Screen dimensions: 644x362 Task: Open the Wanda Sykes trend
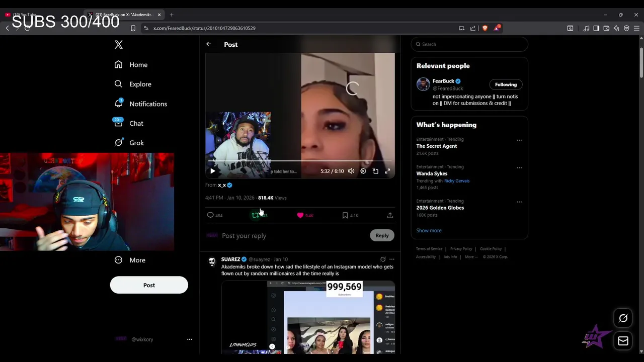[432, 173]
